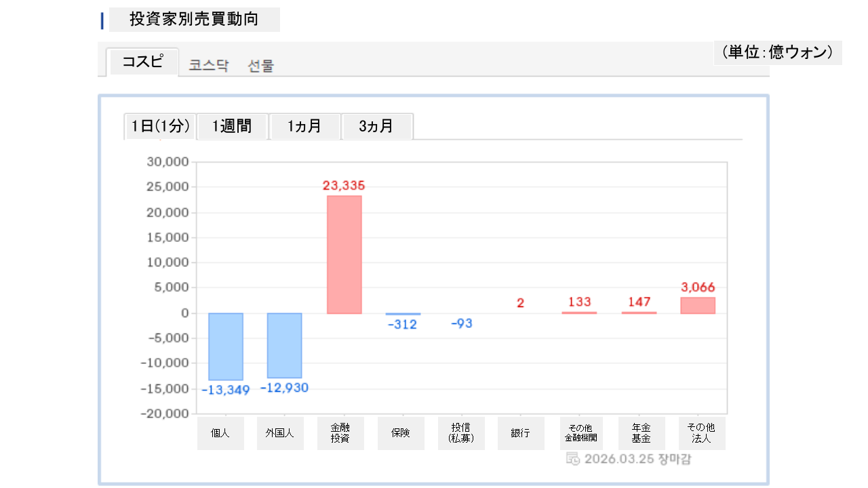868x488 pixels.
Task: Click the 外国人 category label
Action: [x=280, y=433]
